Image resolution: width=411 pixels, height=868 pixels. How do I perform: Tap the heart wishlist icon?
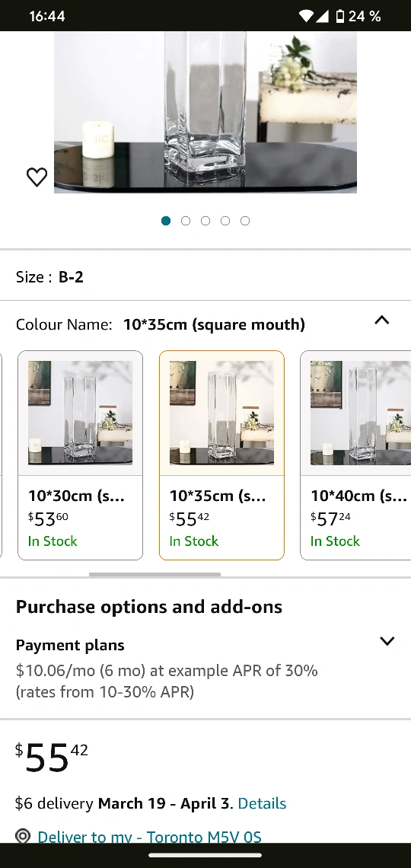37,177
